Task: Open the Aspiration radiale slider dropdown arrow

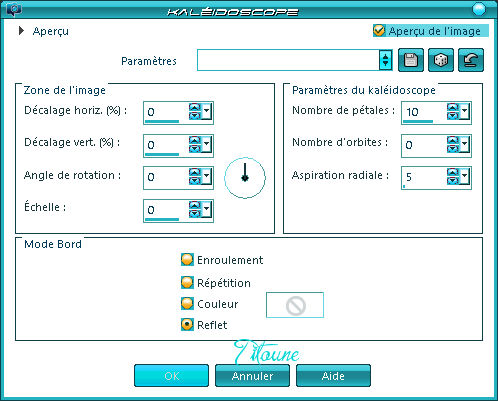Action: (465, 176)
